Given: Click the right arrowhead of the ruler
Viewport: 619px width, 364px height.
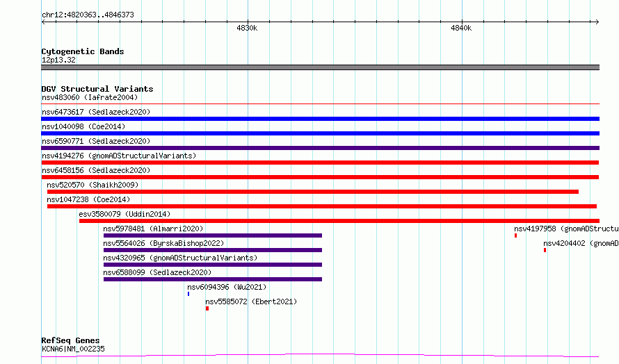Looking at the screenshot, I should pos(597,22).
